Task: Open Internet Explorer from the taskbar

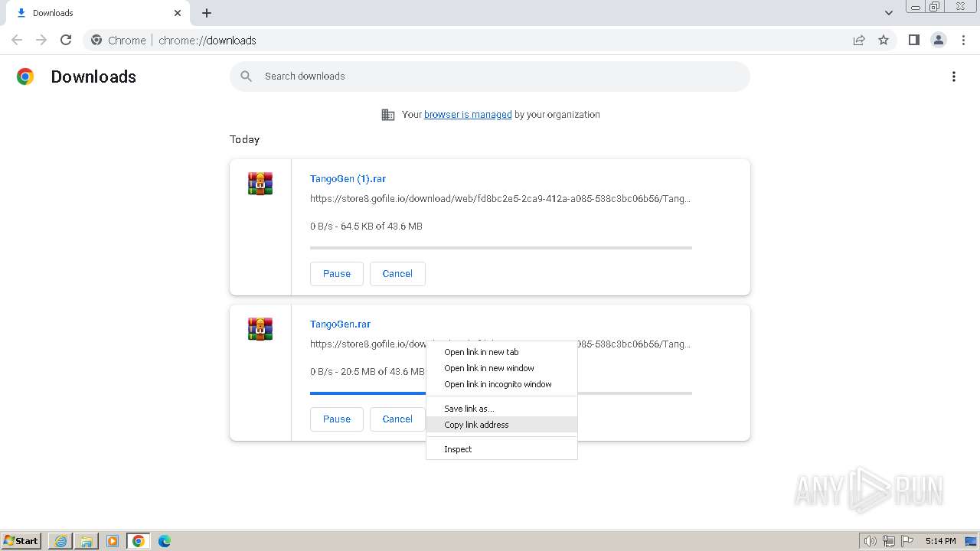Action: [60, 541]
